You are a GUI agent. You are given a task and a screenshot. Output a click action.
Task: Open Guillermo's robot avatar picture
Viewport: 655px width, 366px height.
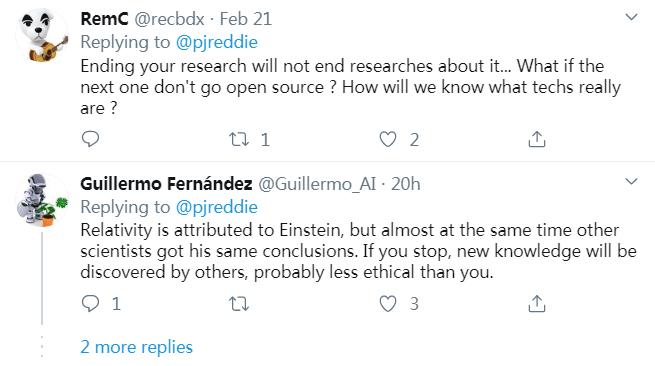point(42,201)
